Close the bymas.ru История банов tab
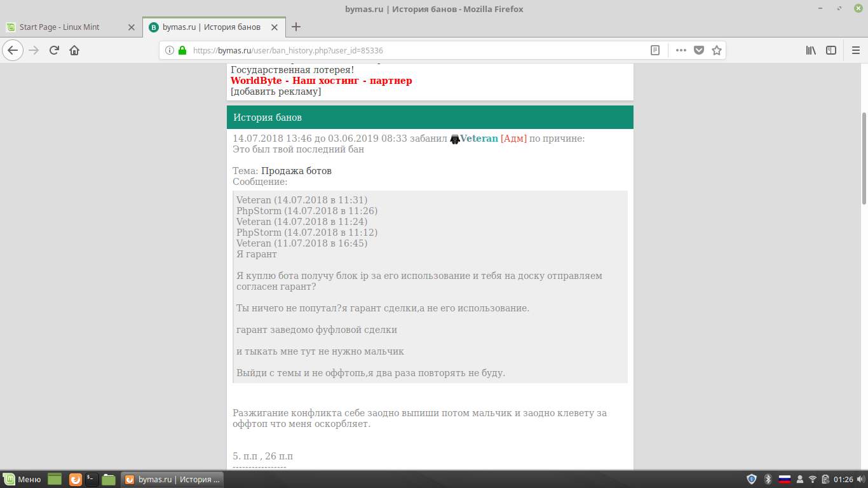 [275, 27]
